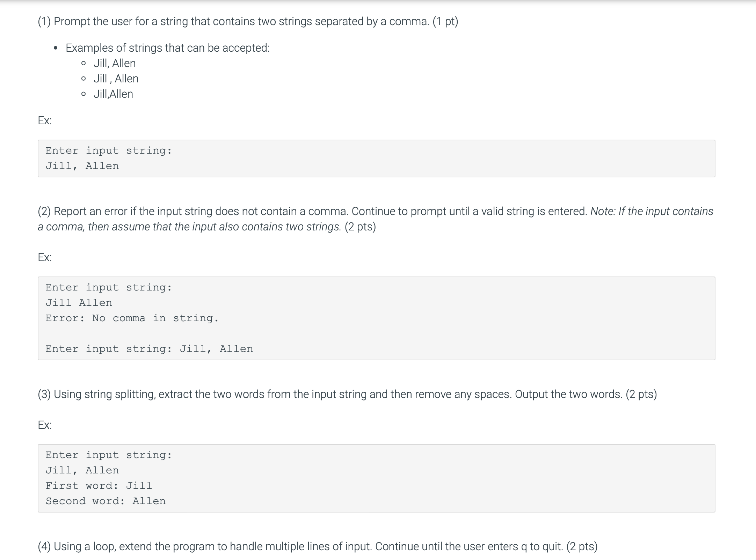The image size is (756, 560).
Task: Click the 'Ex:' label above third code box
Action: tap(45, 425)
